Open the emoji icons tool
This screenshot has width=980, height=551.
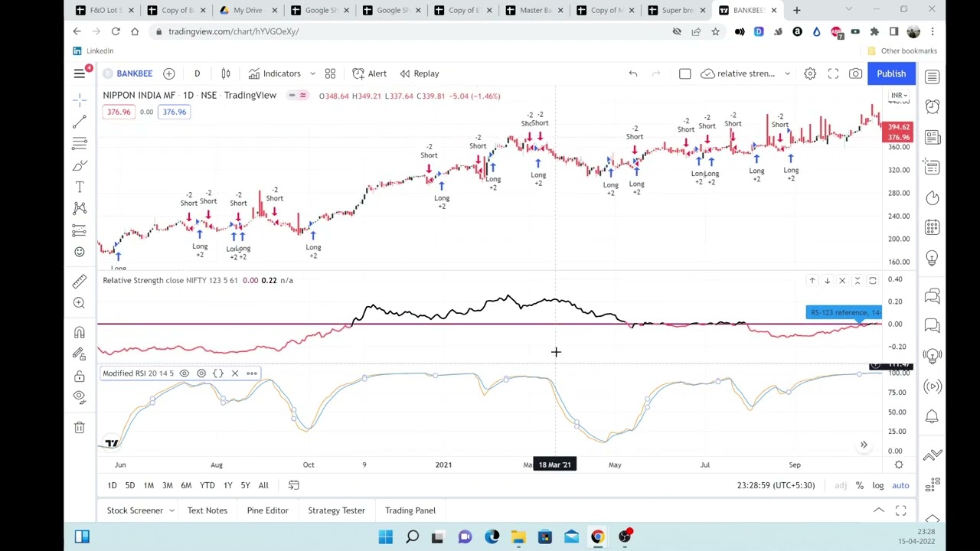pyautogui.click(x=80, y=252)
